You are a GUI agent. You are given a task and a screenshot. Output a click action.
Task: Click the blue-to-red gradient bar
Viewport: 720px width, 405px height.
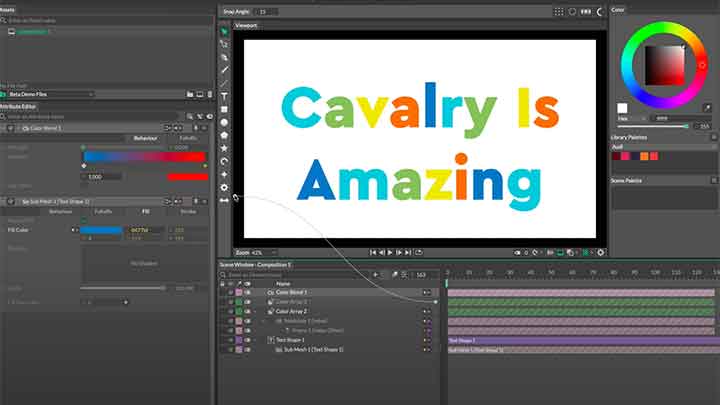coord(144,157)
